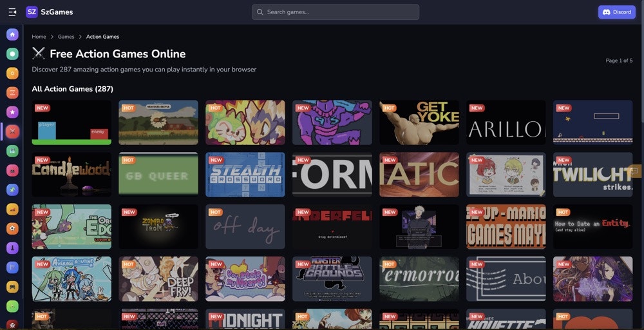Select the green circle sidebar icon
The image size is (644, 330).
click(x=12, y=53)
